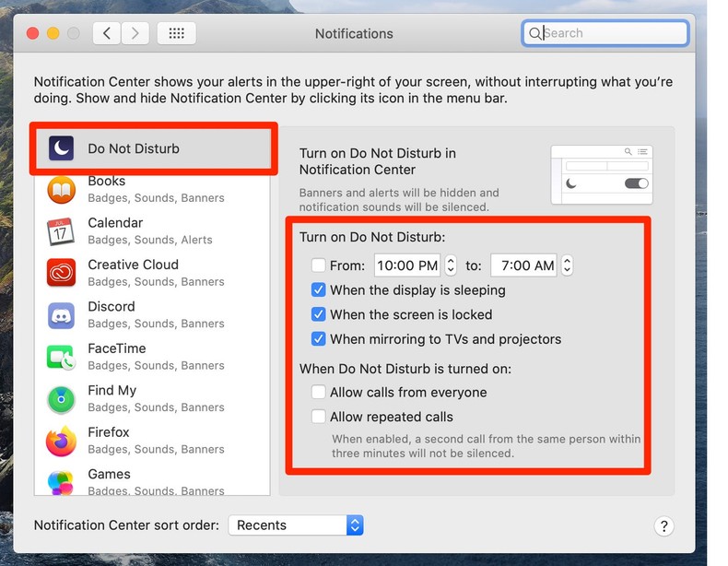Select the Creative Cloud icon
Viewport: 728px width, 566px height.
pos(61,273)
